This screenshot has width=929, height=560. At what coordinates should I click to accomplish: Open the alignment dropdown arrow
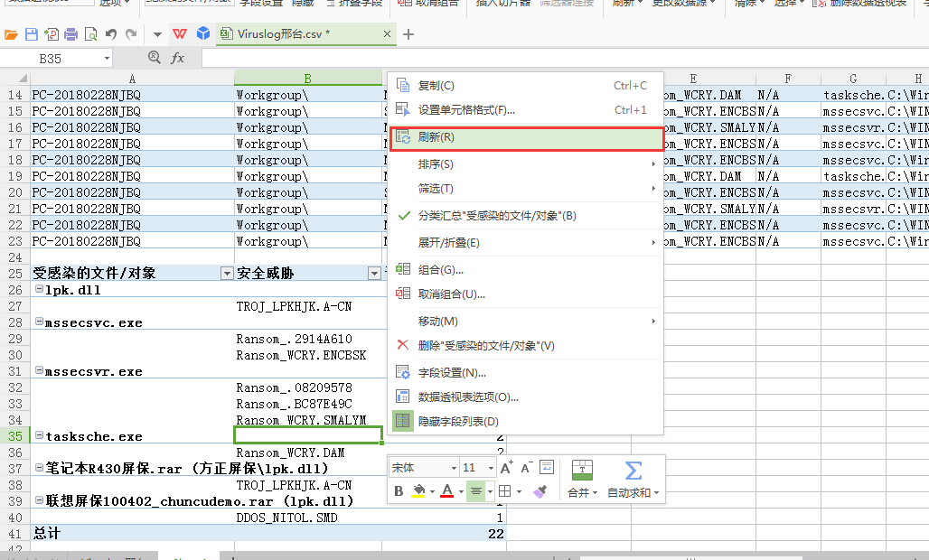pyautogui.click(x=490, y=492)
